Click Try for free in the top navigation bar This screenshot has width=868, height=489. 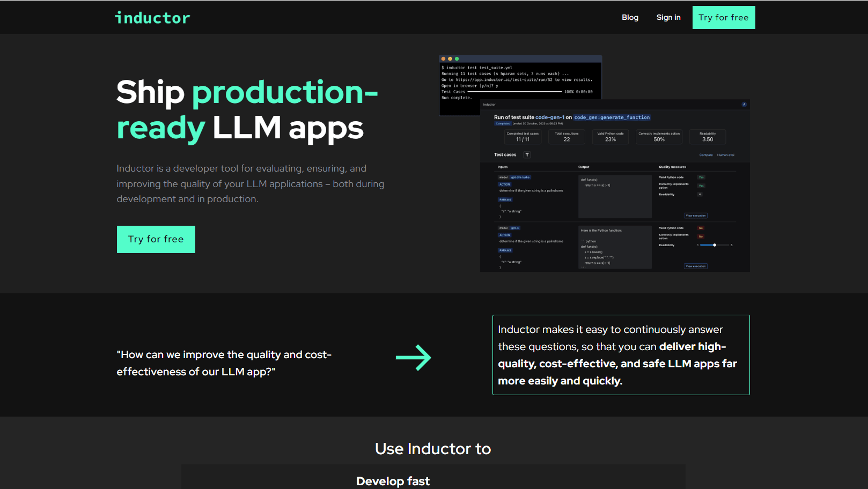pyautogui.click(x=724, y=18)
